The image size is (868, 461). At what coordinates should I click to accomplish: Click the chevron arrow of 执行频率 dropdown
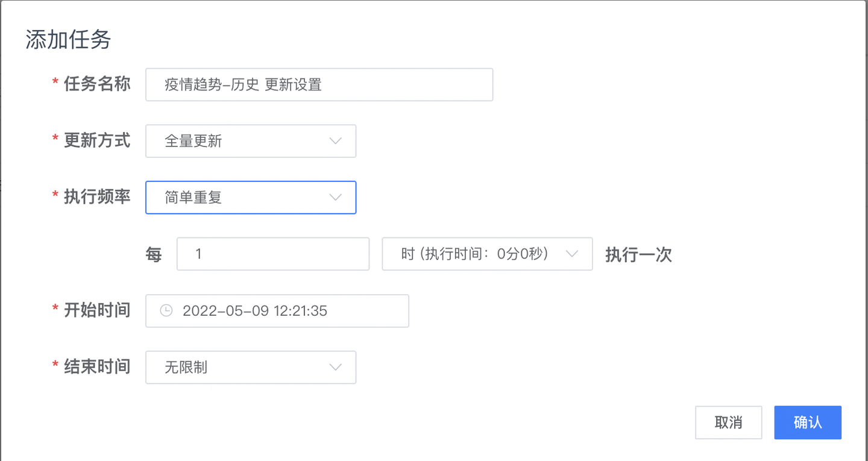[x=336, y=198]
